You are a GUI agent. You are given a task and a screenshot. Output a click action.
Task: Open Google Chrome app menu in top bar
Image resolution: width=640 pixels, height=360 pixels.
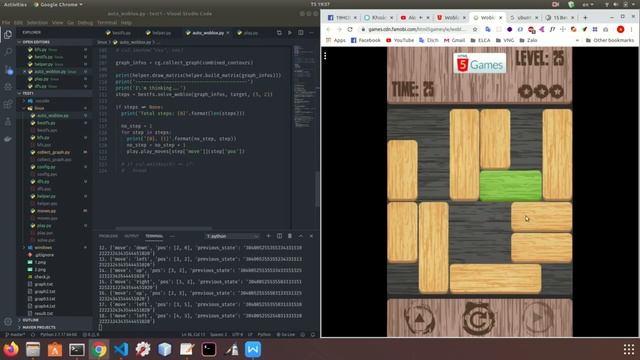tap(58, 4)
